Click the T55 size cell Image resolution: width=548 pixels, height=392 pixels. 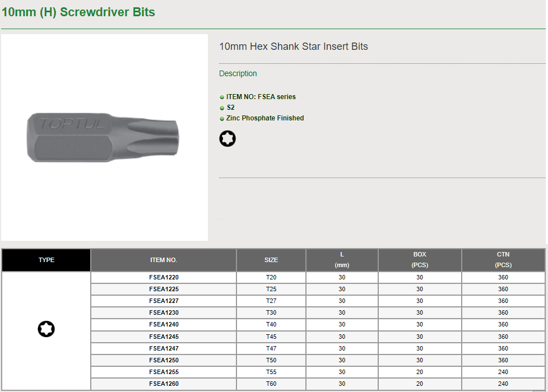[x=271, y=372]
